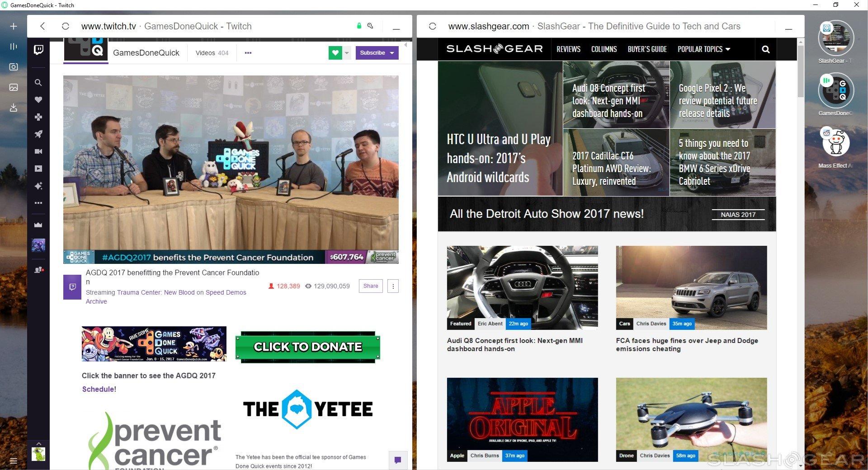Click the Twitch logo in sidebar
This screenshot has width=868, height=470.
(39, 50)
